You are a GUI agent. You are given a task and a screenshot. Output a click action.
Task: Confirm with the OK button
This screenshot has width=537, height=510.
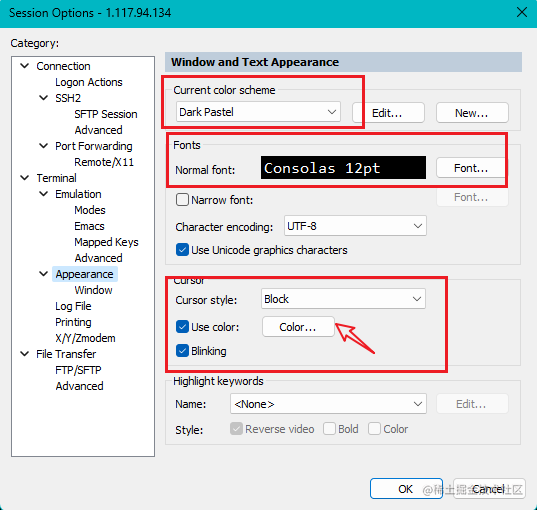406,489
